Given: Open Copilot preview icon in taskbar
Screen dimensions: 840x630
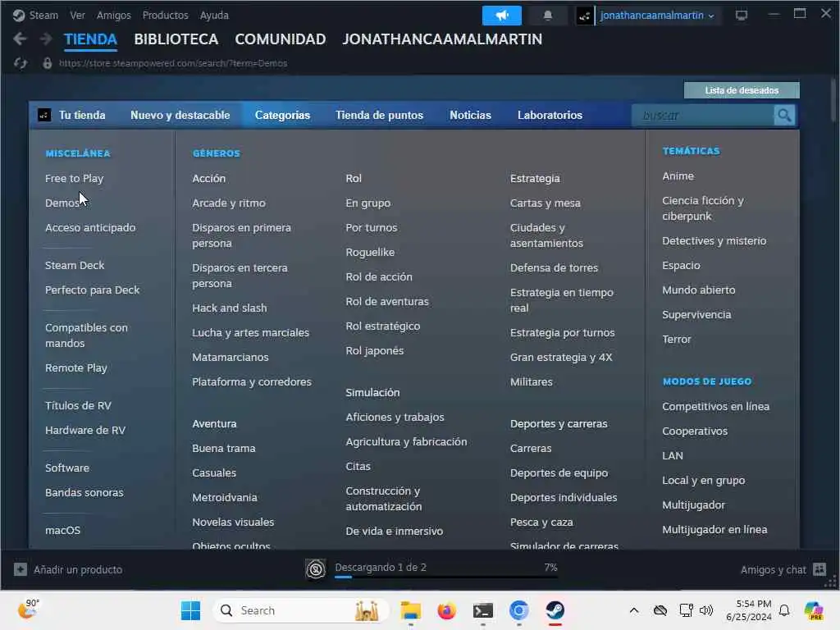Looking at the screenshot, I should [813, 610].
